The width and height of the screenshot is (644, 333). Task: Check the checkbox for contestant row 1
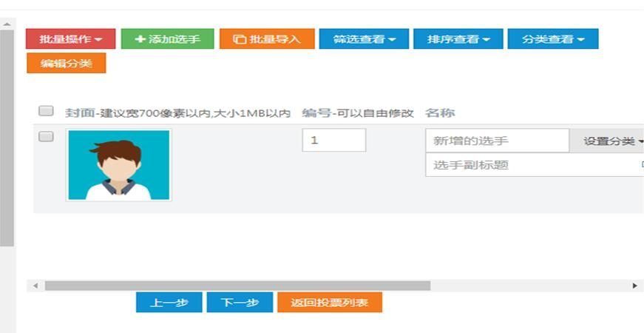tap(46, 136)
